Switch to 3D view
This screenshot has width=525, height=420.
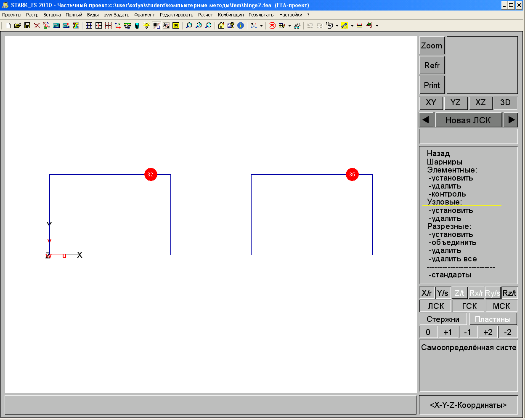tap(505, 103)
